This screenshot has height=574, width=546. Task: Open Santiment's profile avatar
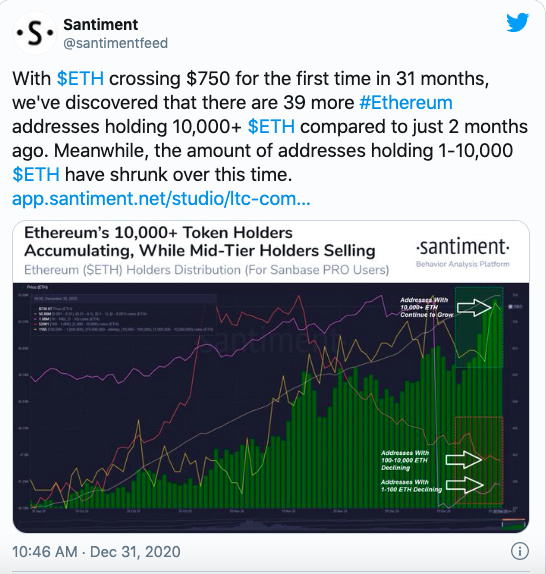point(35,33)
